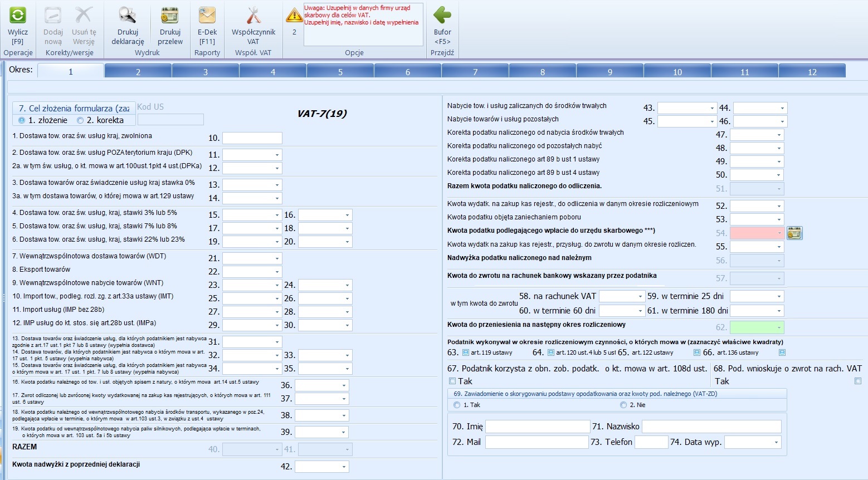Click the 73. Telefon input field

pos(651,442)
